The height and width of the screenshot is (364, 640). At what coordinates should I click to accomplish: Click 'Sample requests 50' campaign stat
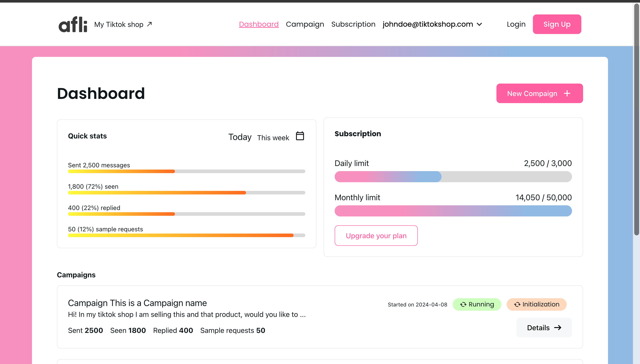pos(232,330)
